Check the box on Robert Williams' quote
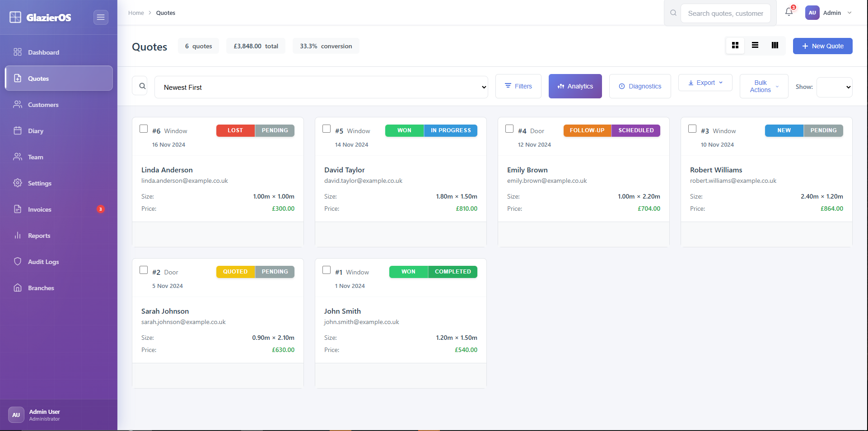Screen dimensions: 868x431 point(692,129)
